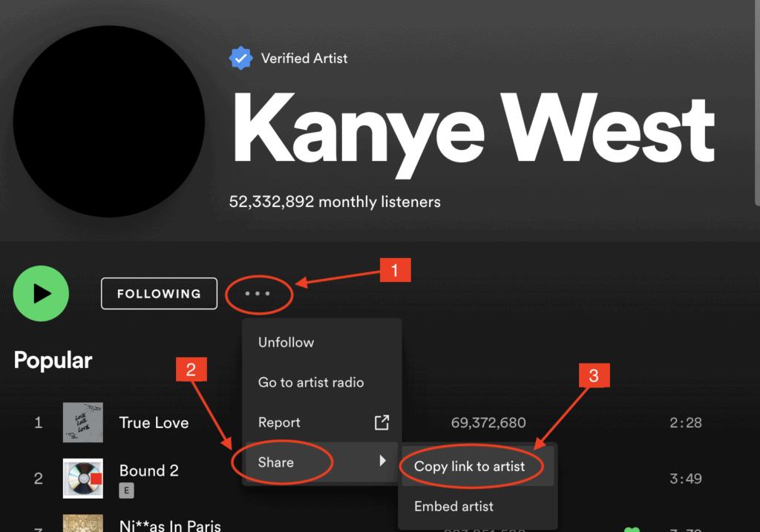Screen dimensions: 760x532
Task: Select the True Love track title
Action: pos(154,422)
